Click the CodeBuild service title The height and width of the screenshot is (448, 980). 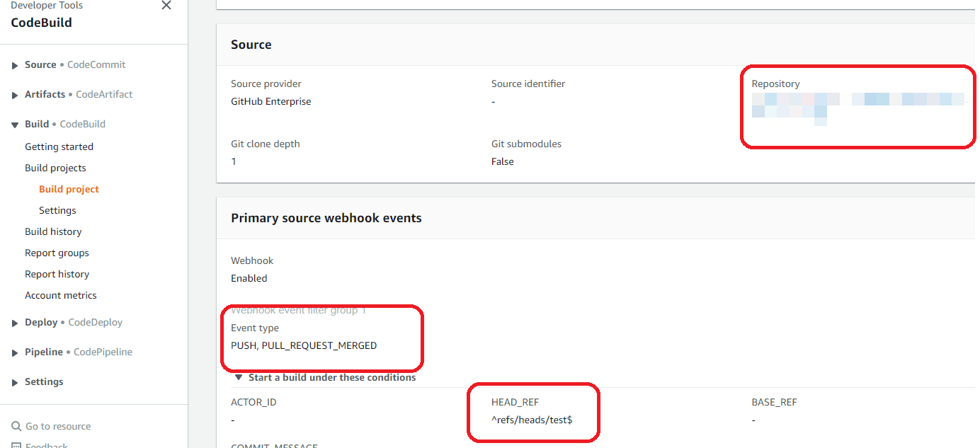[41, 23]
